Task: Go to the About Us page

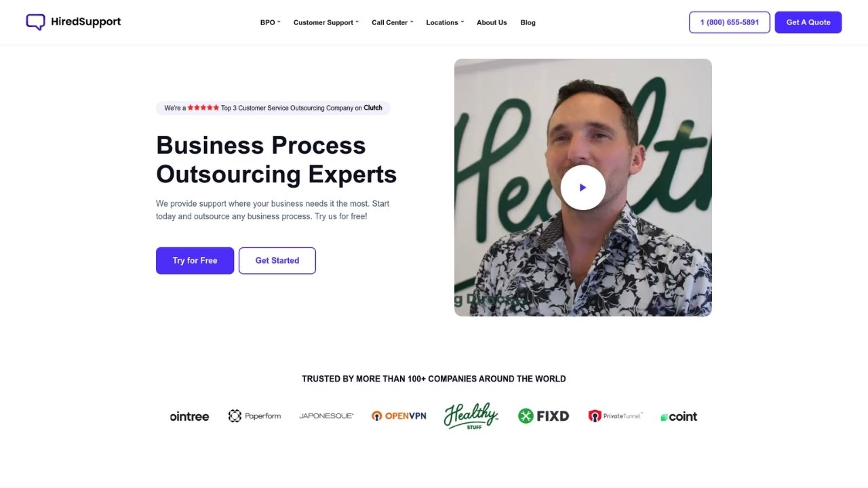Action: [492, 22]
